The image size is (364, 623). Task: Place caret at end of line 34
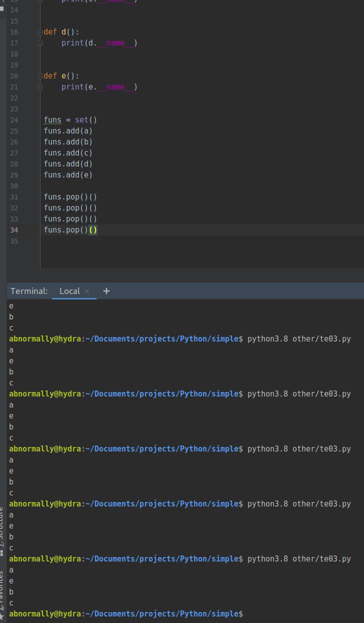(x=98, y=230)
